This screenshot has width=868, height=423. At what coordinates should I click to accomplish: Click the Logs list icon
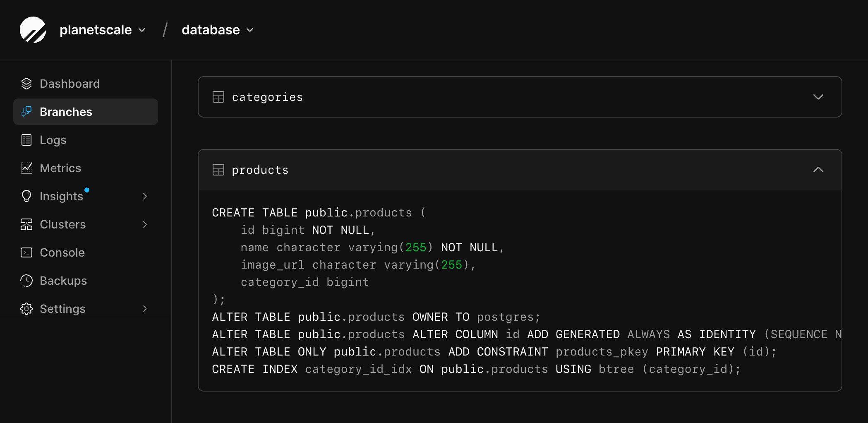[26, 140]
